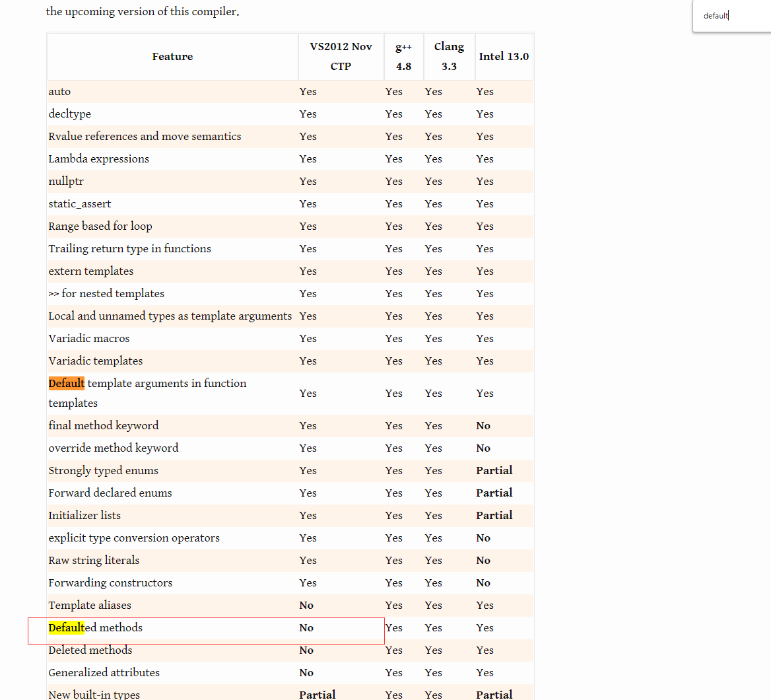Click Clang 'Yes' in Initializer lists row
Viewport: 771px width, 700px height.
(434, 516)
